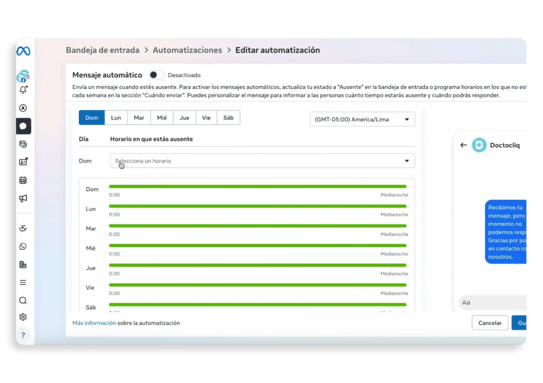Select the Sáb day tab
Image resolution: width=543 pixels, height=383 pixels.
click(229, 118)
